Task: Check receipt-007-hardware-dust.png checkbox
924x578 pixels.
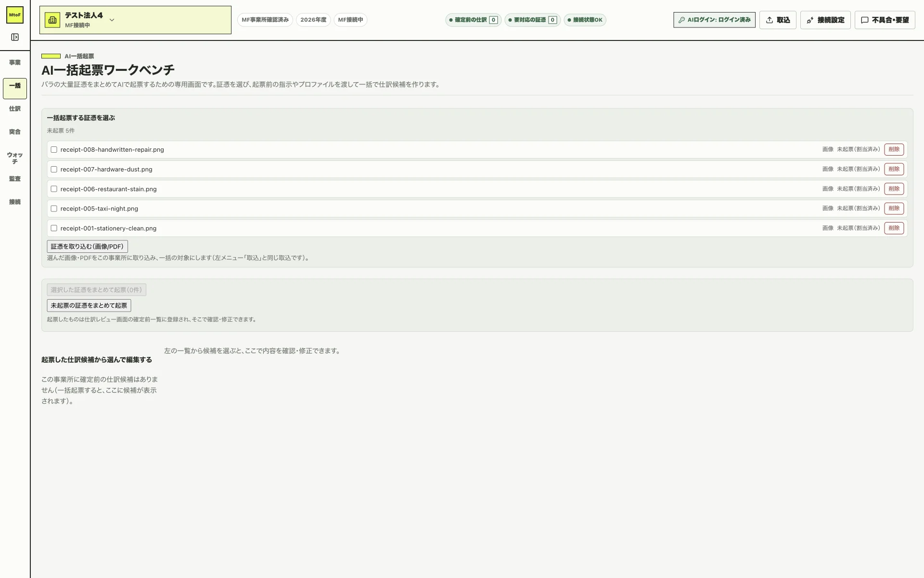Action: coord(54,170)
